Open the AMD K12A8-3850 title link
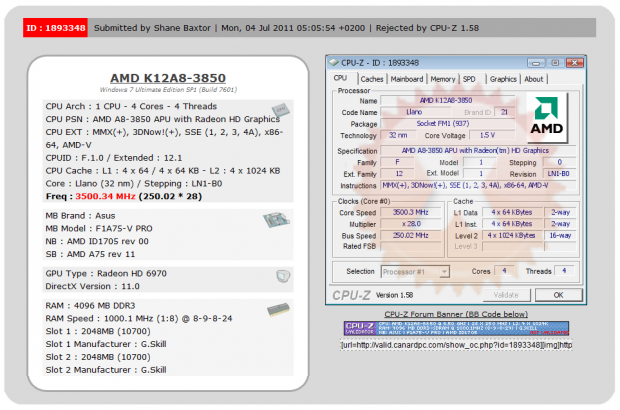This screenshot has height=410, width=620. [168, 78]
